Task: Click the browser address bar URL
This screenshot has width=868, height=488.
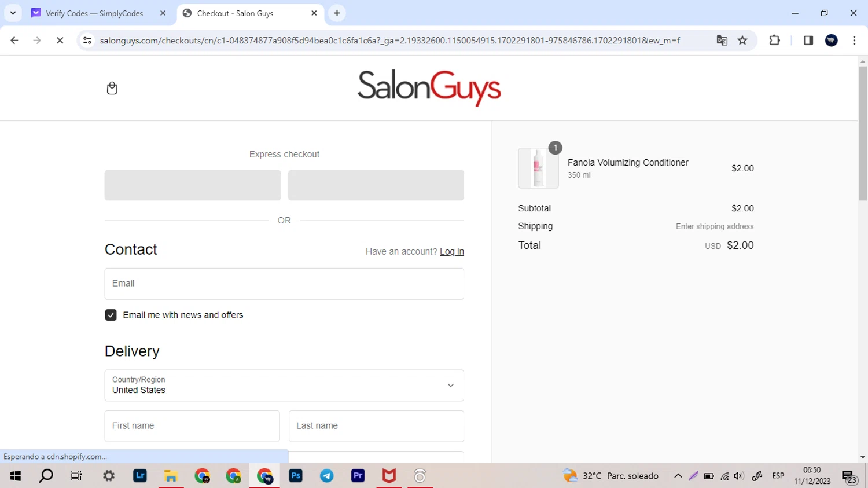Action: (x=390, y=41)
